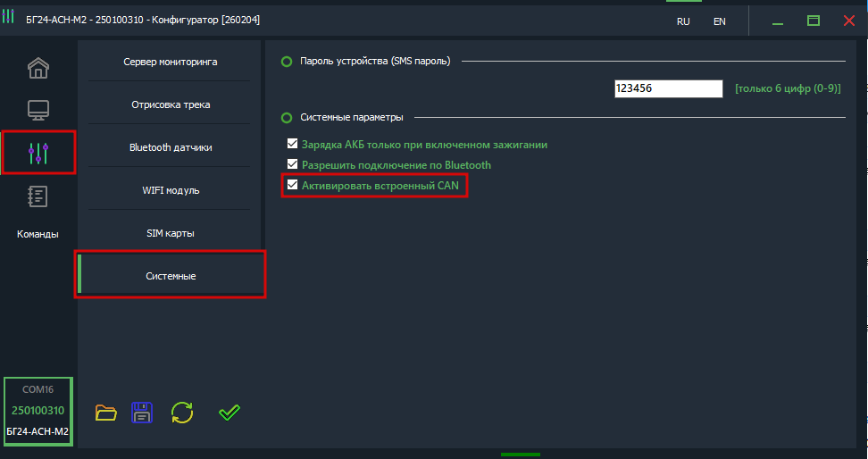The image size is (868, 459).
Task: Open the Команды notebook icon
Action: tap(38, 196)
